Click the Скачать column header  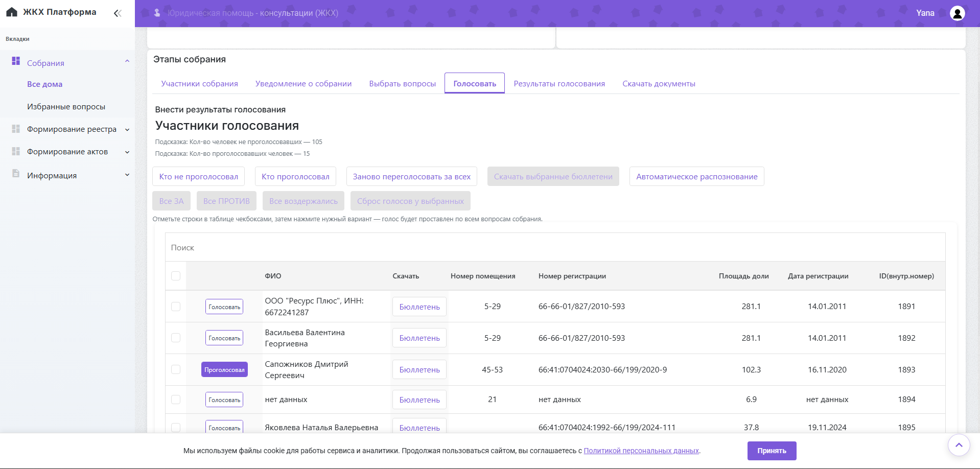(x=406, y=276)
